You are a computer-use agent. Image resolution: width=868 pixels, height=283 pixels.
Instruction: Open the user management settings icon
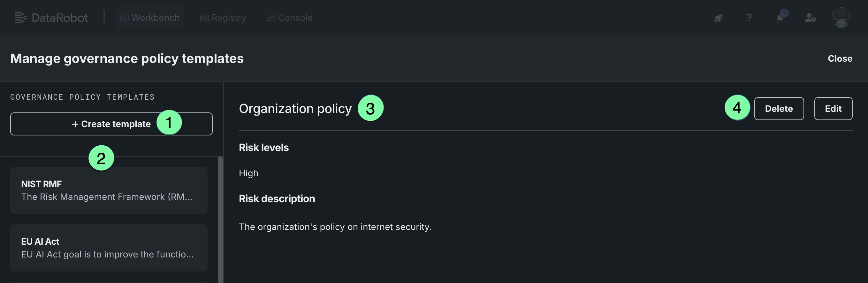810,18
